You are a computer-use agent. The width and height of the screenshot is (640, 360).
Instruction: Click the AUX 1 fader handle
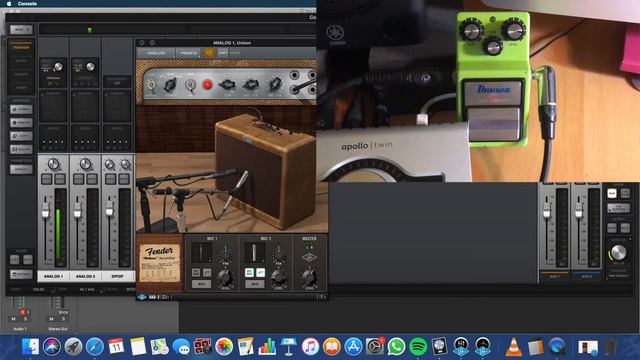click(547, 210)
